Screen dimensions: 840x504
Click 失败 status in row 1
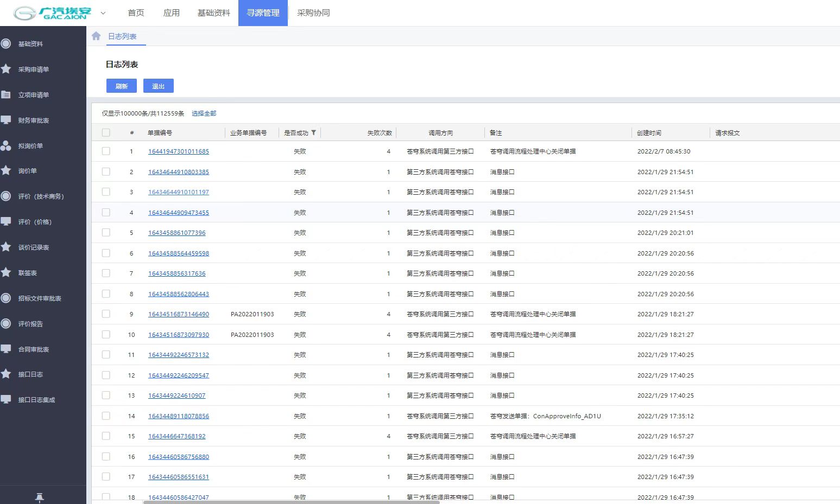[x=300, y=151]
